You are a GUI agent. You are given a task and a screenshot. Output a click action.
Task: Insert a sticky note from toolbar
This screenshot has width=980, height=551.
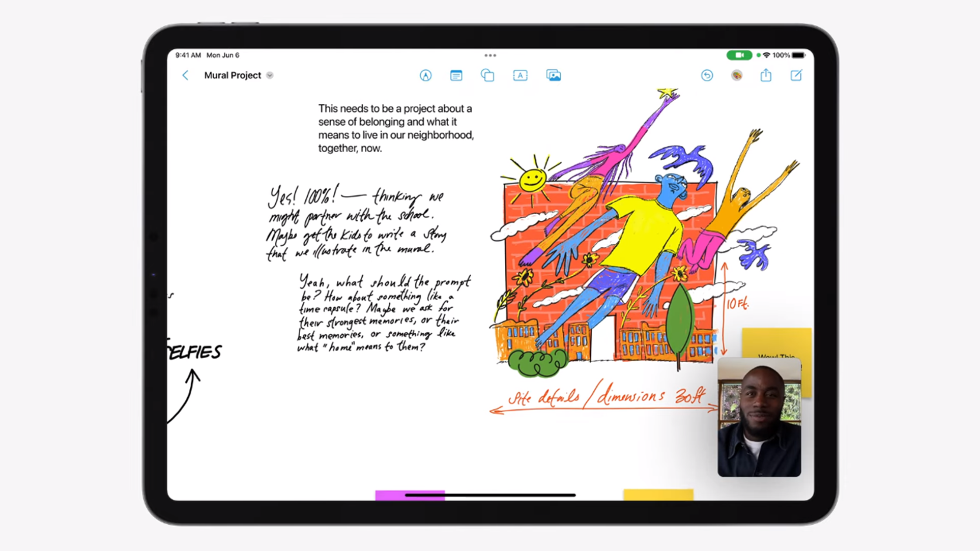[456, 75]
